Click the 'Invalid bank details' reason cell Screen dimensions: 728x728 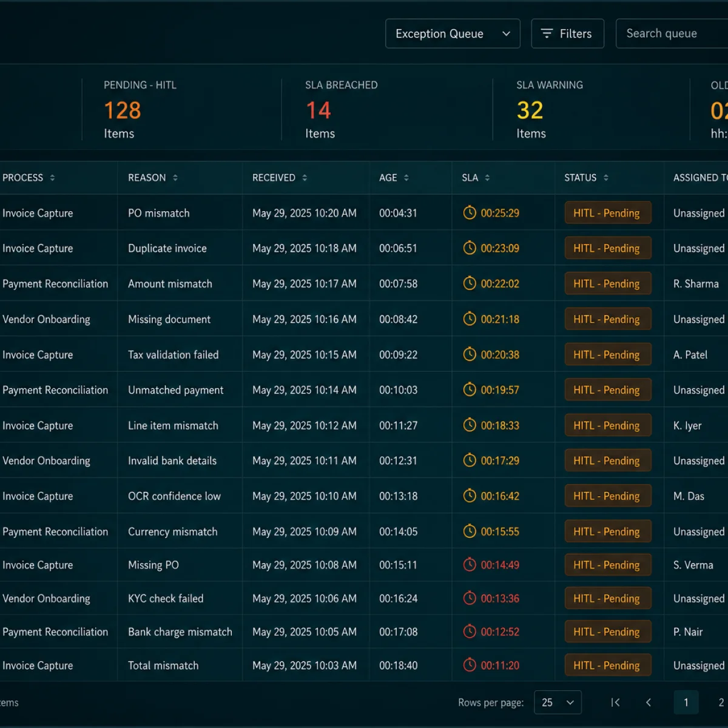coord(172,460)
